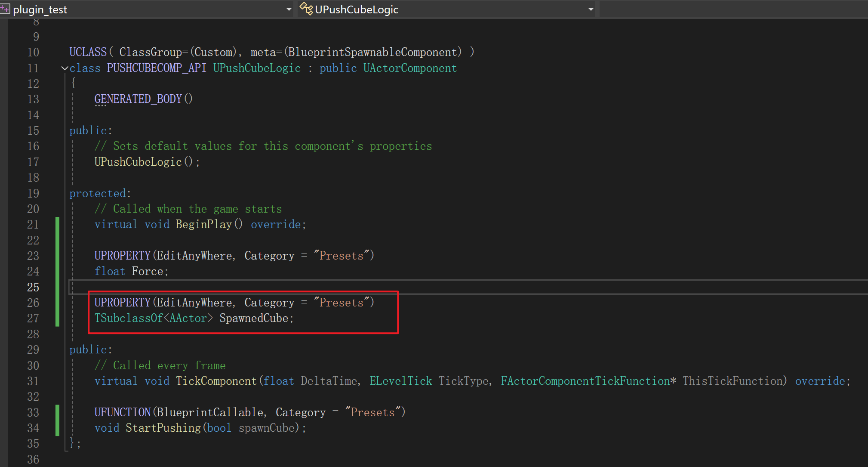This screenshot has width=868, height=467.
Task: Click the Force variable on line 24
Action: 147,271
